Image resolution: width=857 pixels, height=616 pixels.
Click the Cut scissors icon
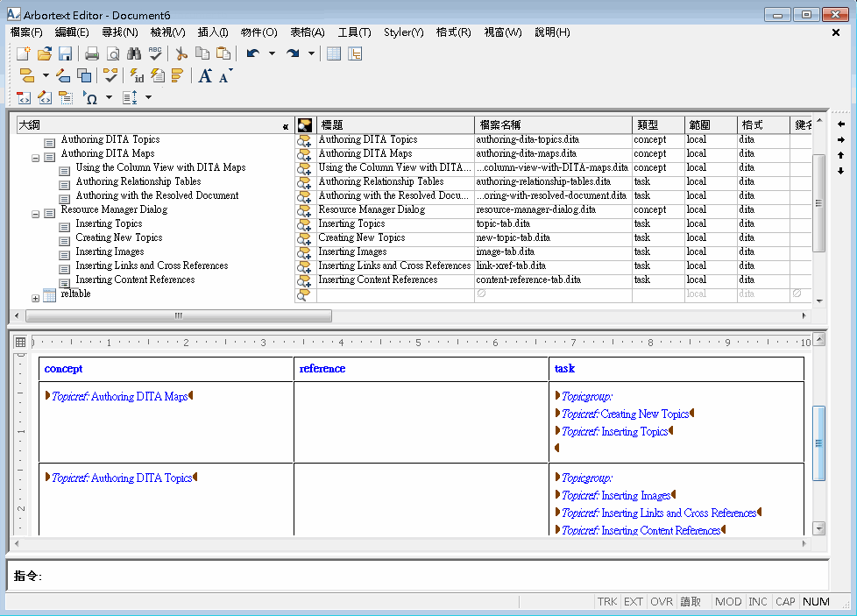point(181,53)
